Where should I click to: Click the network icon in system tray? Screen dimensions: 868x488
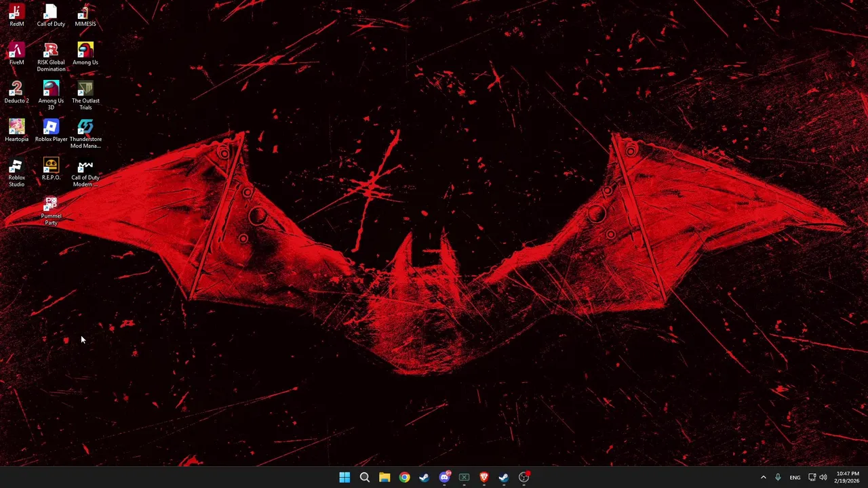pyautogui.click(x=812, y=477)
